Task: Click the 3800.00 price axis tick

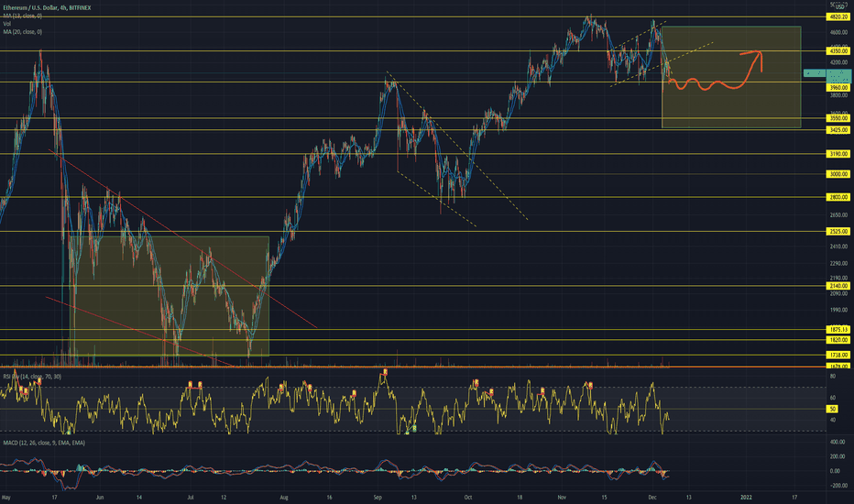Action: point(838,94)
